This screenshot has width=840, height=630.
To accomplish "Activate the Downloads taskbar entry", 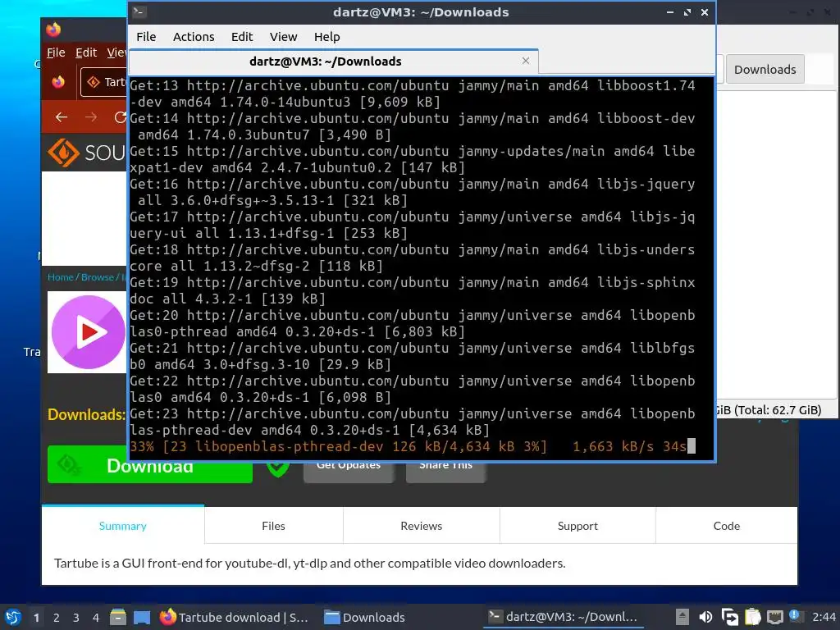I will [365, 617].
